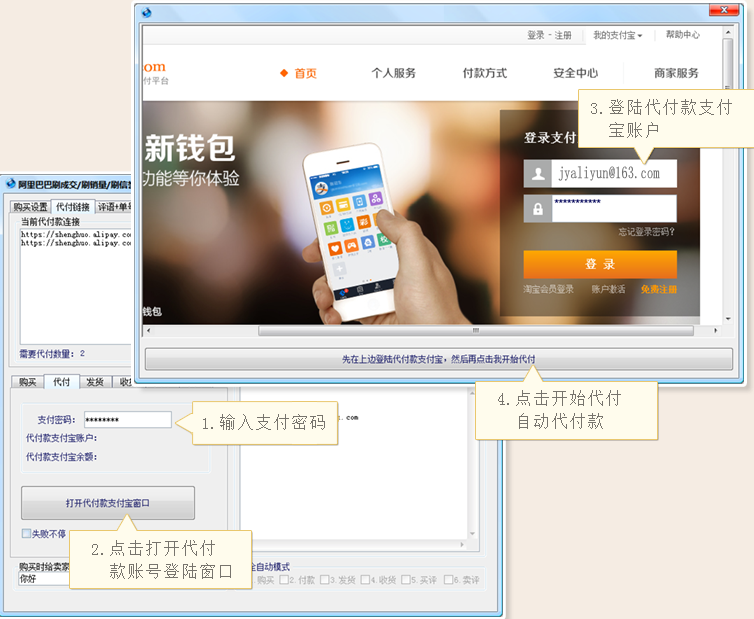
Task: Open the 安全中心 navigation item
Action: (x=576, y=73)
